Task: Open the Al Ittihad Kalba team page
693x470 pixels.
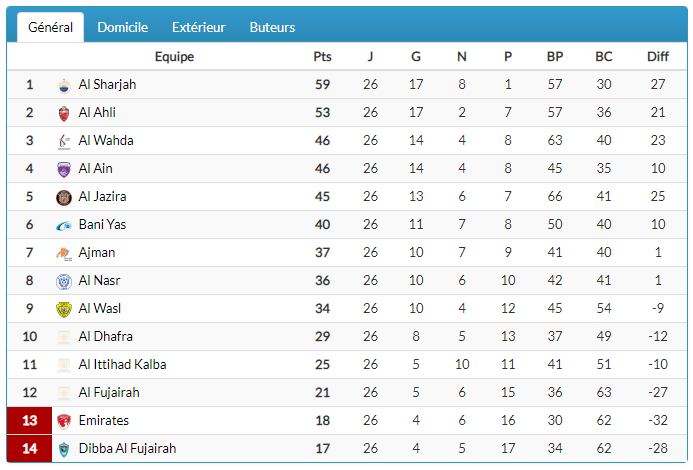Action: click(122, 365)
